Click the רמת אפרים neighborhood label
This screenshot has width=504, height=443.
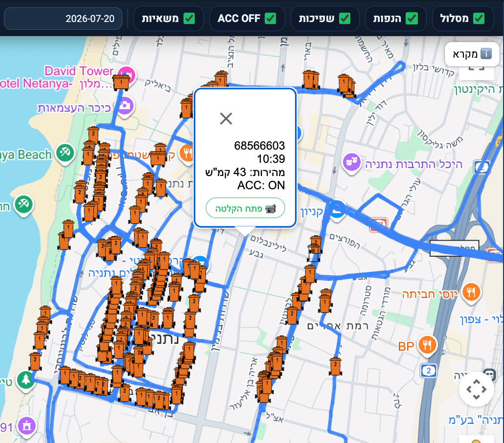coord(338,326)
